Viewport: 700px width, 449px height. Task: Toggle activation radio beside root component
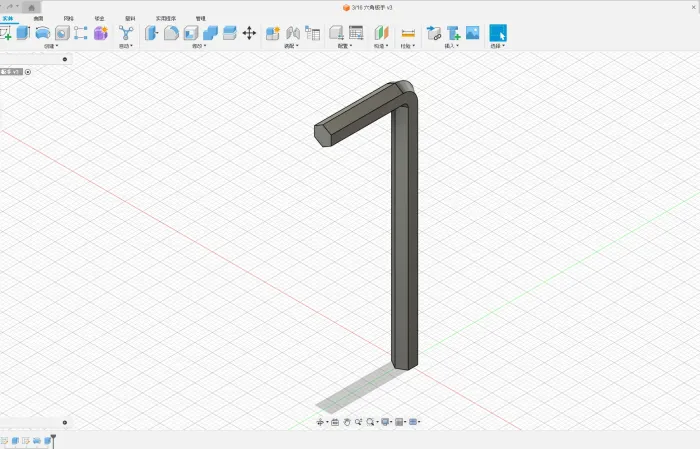pyautogui.click(x=28, y=72)
